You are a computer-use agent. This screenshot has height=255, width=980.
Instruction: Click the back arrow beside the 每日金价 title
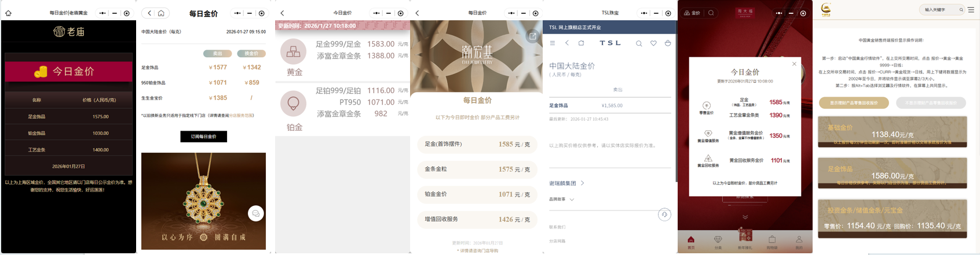point(149,13)
